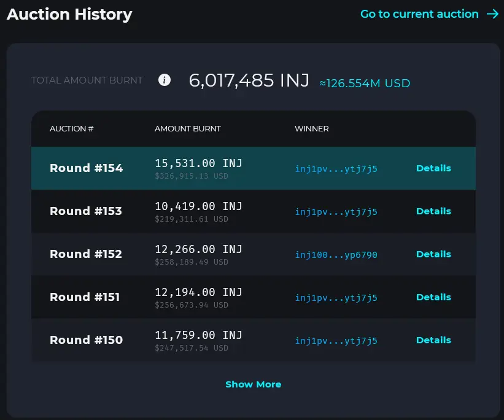This screenshot has height=420, width=504.
Task: Open Details for Round #153
Action: [x=433, y=211]
